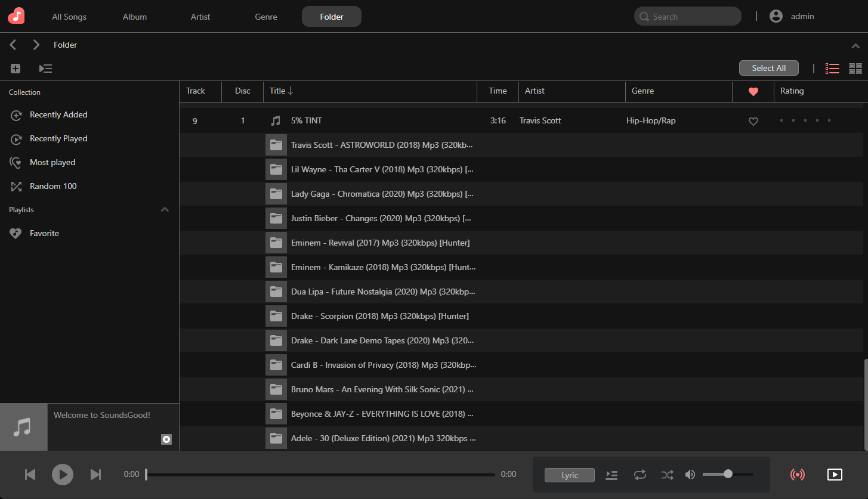The image size is (868, 499).
Task: Open the play queue icon in player bar
Action: tap(611, 475)
